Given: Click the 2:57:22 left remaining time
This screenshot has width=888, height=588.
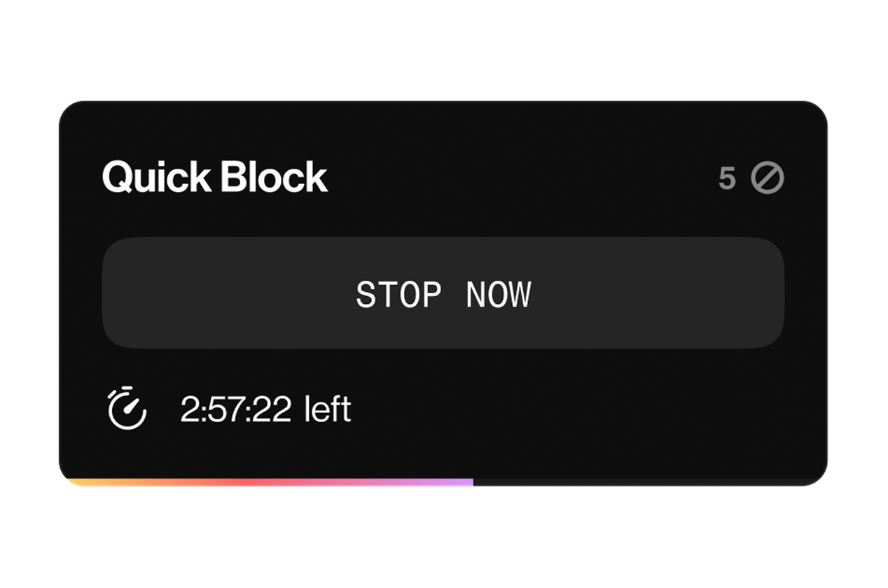Looking at the screenshot, I should 266,409.
